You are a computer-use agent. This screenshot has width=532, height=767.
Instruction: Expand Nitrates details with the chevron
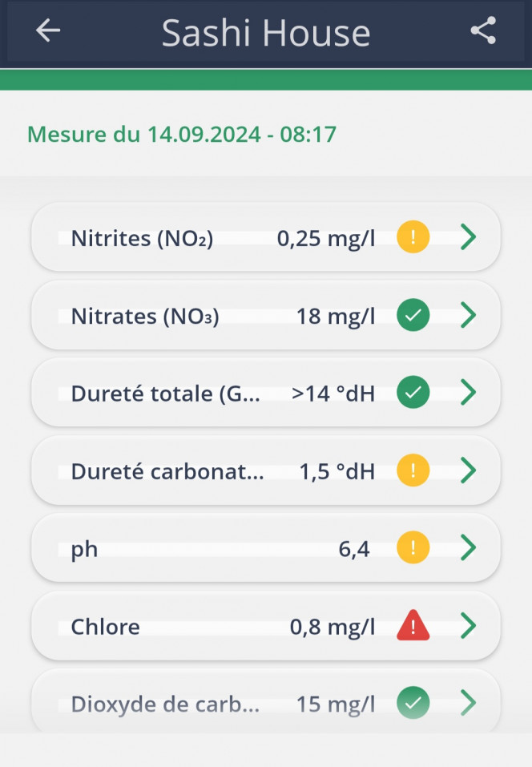coord(469,315)
